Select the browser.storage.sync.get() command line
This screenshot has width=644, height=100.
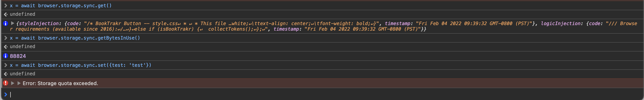pyautogui.click(x=61, y=6)
